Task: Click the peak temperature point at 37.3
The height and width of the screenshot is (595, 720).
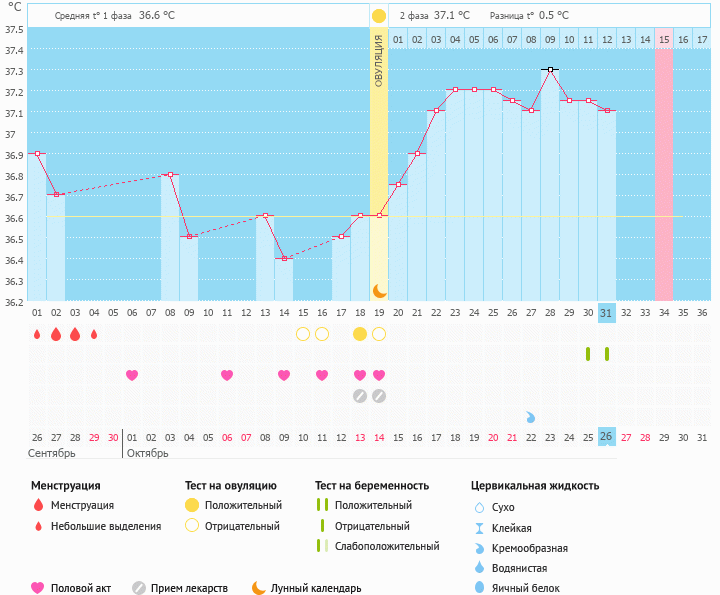Action: (x=550, y=69)
